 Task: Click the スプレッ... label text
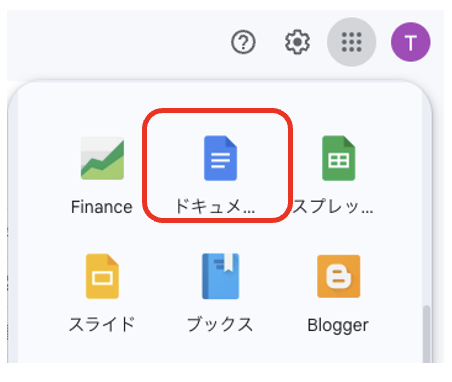[333, 206]
